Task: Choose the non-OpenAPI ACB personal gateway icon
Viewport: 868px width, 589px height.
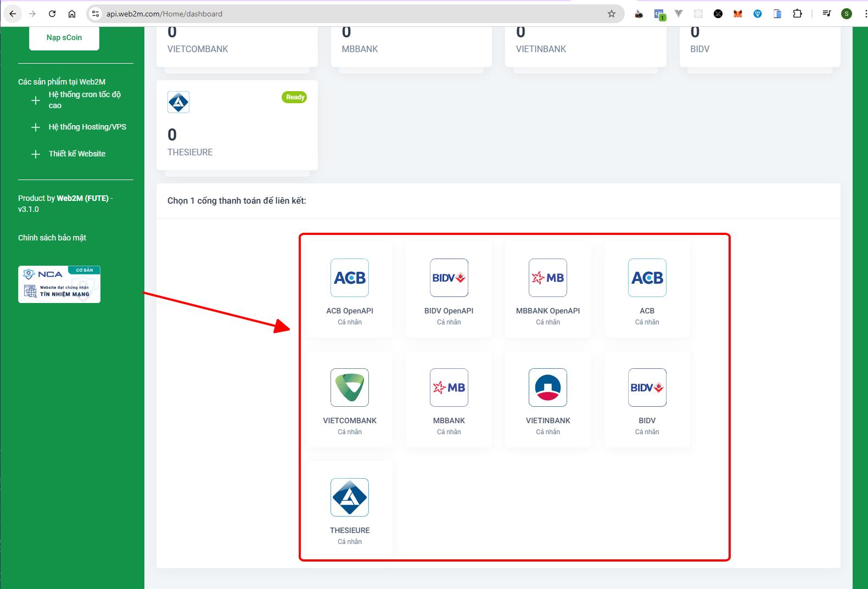Action: 647,278
